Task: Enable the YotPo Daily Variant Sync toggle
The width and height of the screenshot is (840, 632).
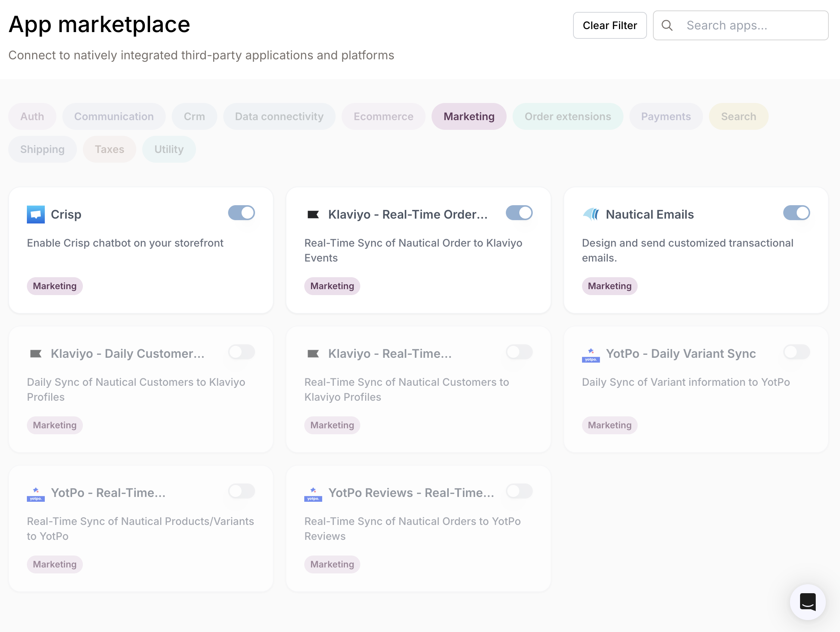Action: 796,352
